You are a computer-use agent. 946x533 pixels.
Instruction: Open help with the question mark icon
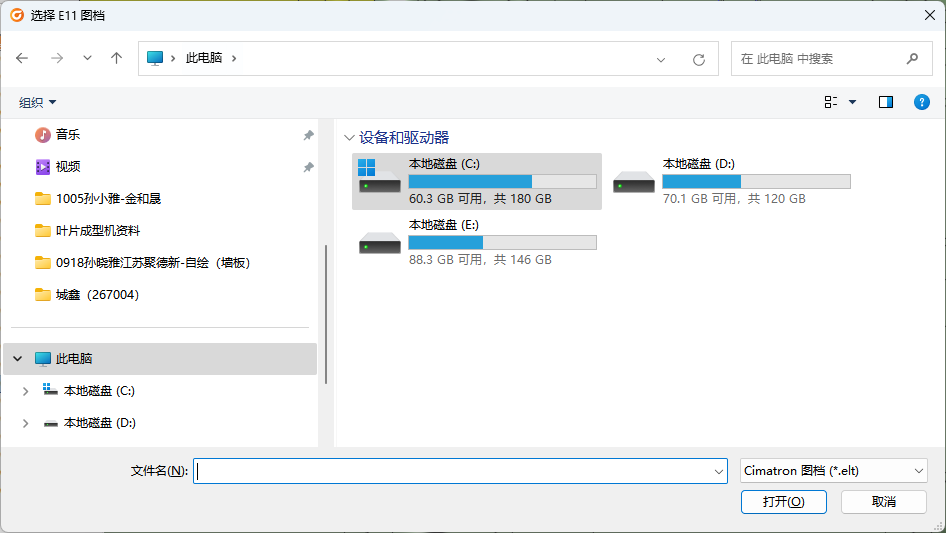[x=922, y=102]
